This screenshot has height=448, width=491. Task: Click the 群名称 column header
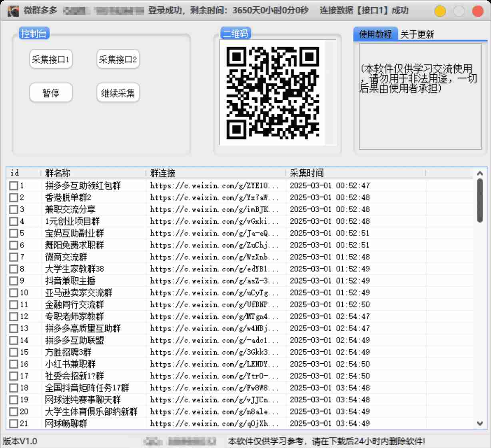coord(94,173)
